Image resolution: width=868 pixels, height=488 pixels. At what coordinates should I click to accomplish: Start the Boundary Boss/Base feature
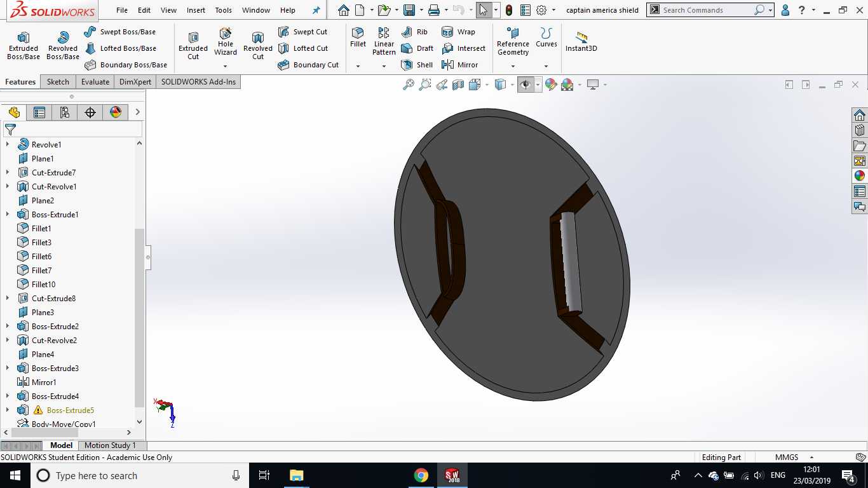[x=126, y=65]
